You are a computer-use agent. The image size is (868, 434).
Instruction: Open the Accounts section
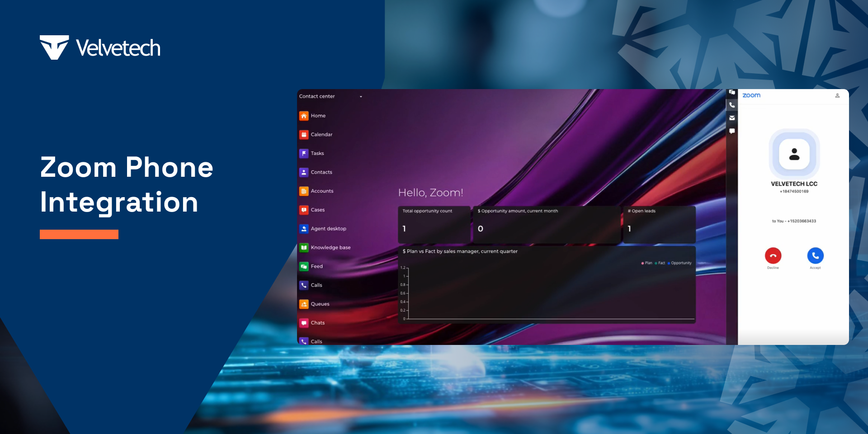click(316, 191)
